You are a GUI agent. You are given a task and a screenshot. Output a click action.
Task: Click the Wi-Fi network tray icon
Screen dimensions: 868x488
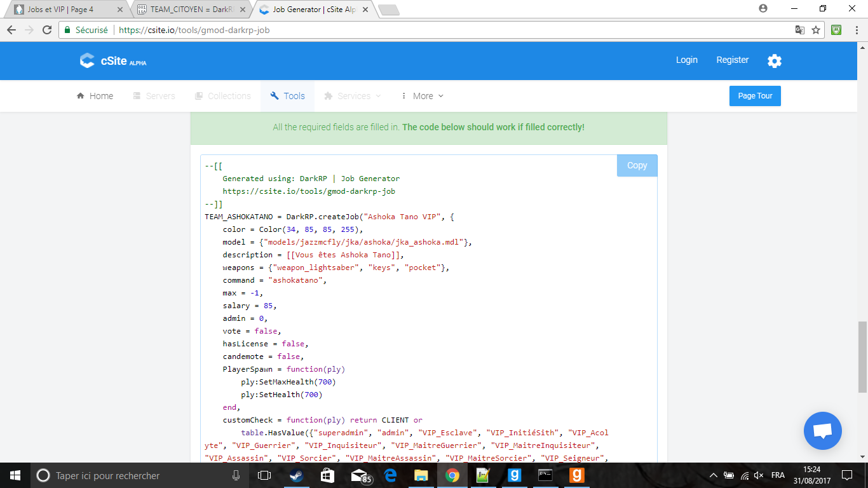[x=744, y=475]
